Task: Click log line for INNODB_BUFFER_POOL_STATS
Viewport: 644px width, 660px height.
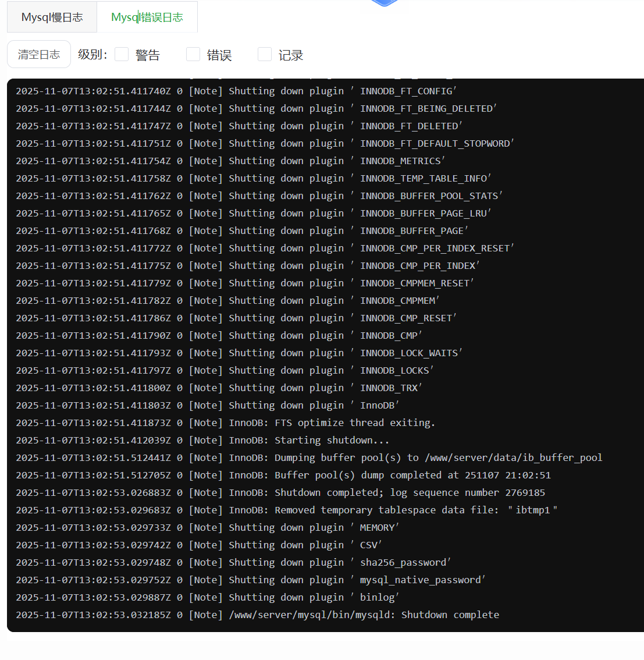Action: click(x=259, y=196)
